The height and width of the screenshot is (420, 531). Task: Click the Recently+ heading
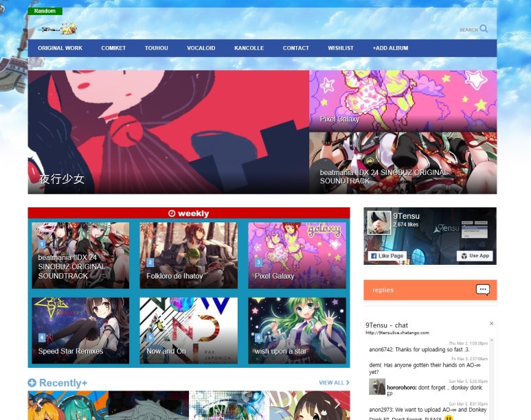coord(63,383)
